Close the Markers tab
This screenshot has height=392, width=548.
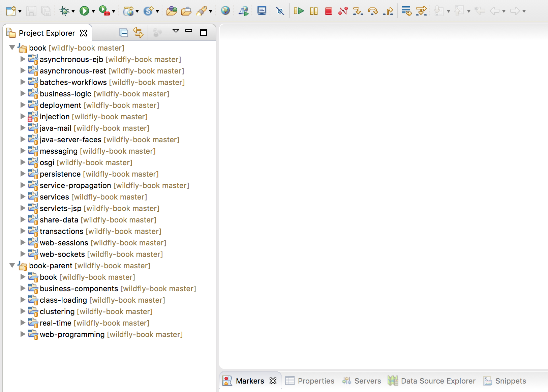coord(273,381)
